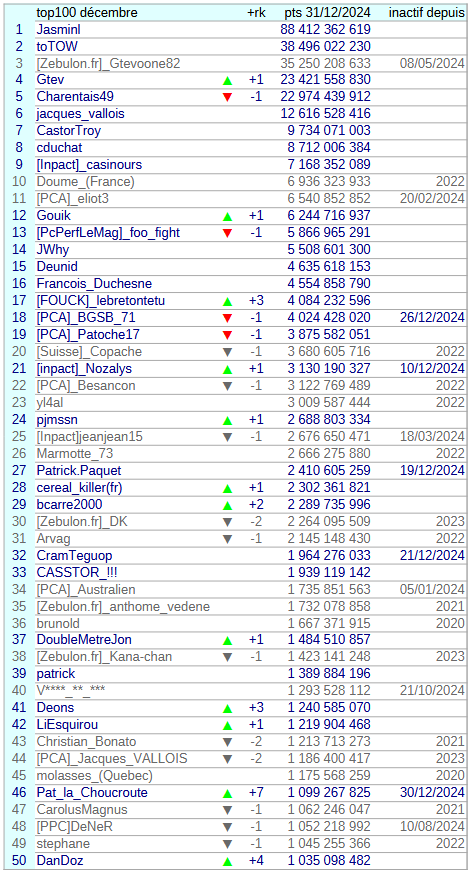Click the grey down arrow for [Suisse]_Copache
This screenshot has width=471, height=873.
point(227,352)
